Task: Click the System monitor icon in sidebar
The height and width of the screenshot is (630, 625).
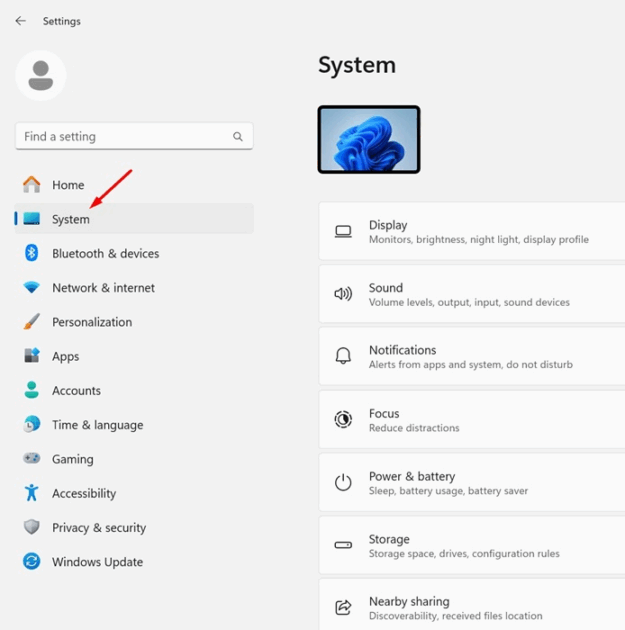Action: point(31,219)
